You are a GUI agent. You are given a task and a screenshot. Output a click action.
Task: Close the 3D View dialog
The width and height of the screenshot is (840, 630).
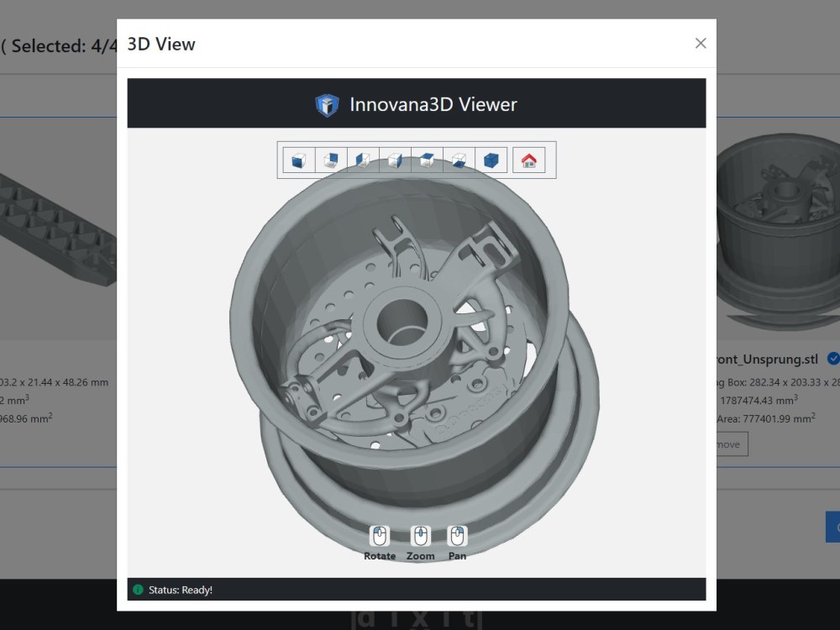click(701, 43)
